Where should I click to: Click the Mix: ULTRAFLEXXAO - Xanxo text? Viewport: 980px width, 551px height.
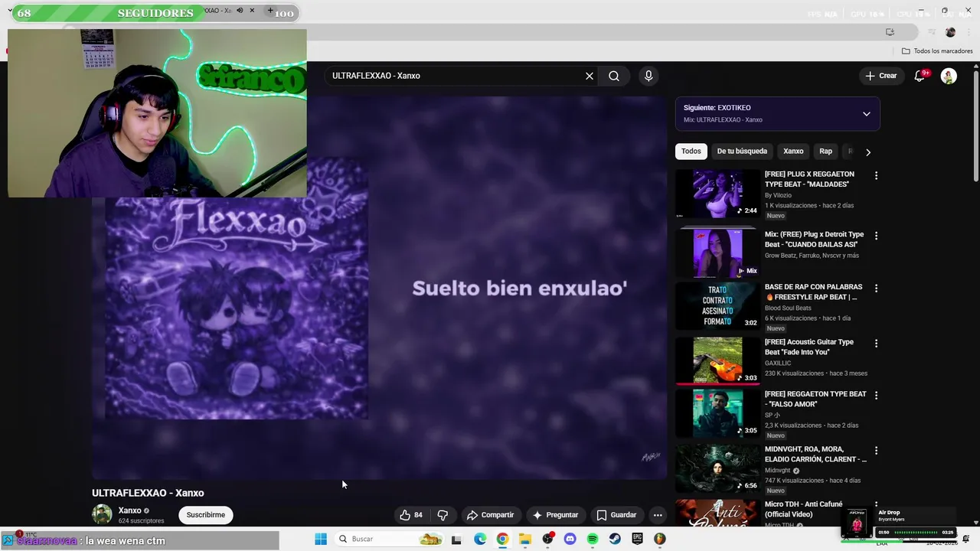pyautogui.click(x=723, y=120)
